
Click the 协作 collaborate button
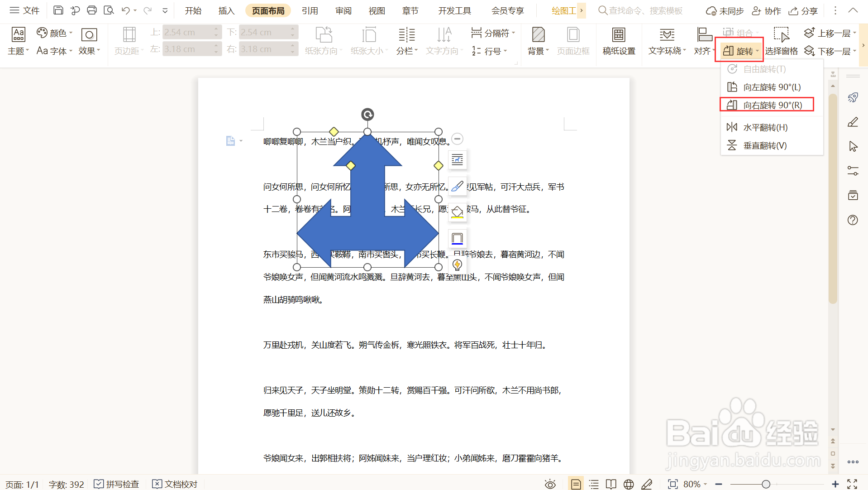tap(766, 10)
